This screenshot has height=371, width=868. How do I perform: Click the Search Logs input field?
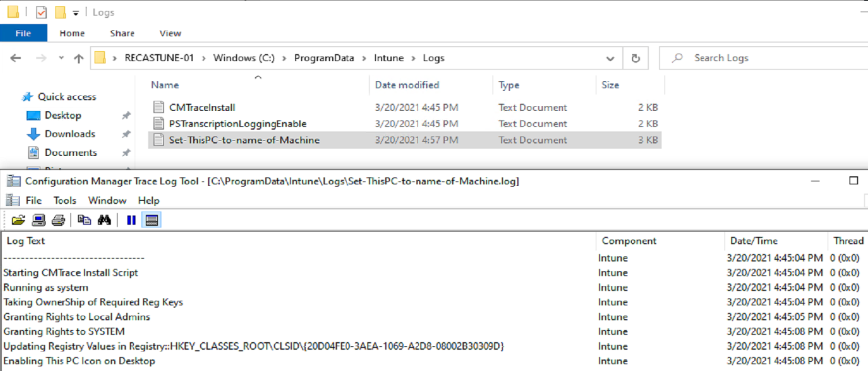tap(761, 58)
